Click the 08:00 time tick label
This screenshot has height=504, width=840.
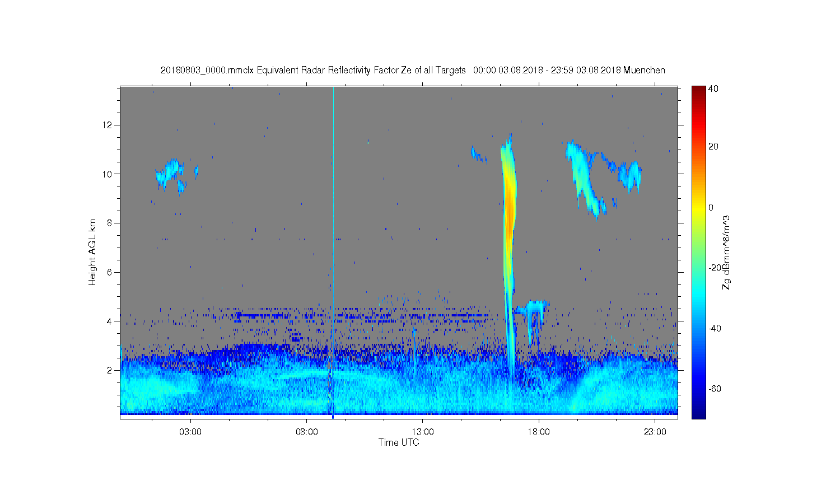point(307,432)
